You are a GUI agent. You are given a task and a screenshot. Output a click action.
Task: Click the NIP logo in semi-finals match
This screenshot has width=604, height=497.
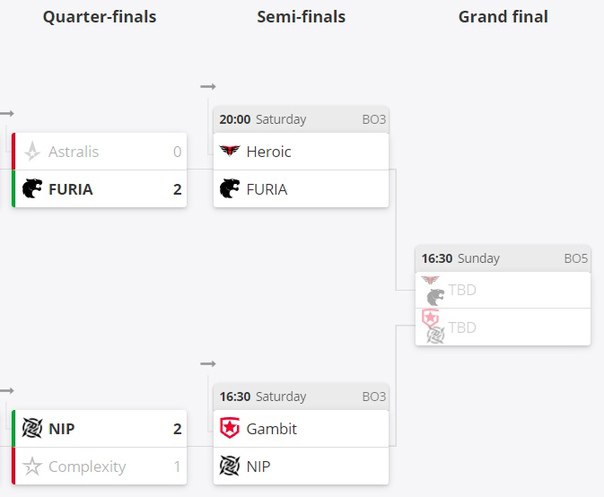230,465
